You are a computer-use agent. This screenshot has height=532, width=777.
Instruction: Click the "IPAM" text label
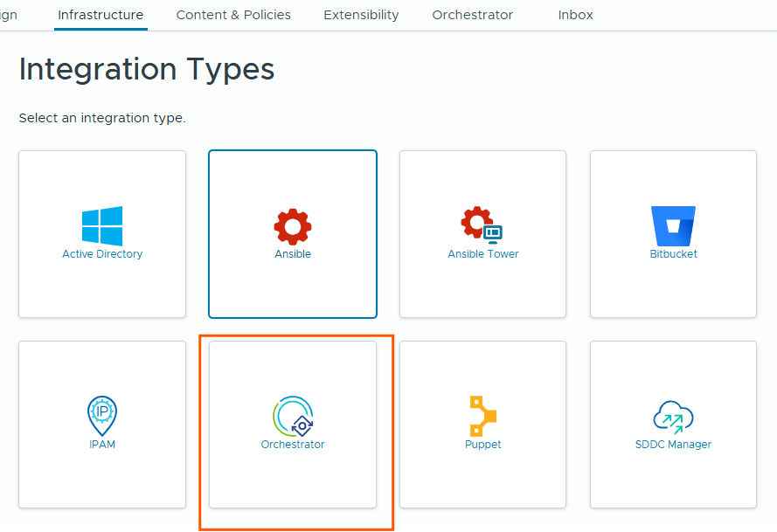pyautogui.click(x=102, y=445)
